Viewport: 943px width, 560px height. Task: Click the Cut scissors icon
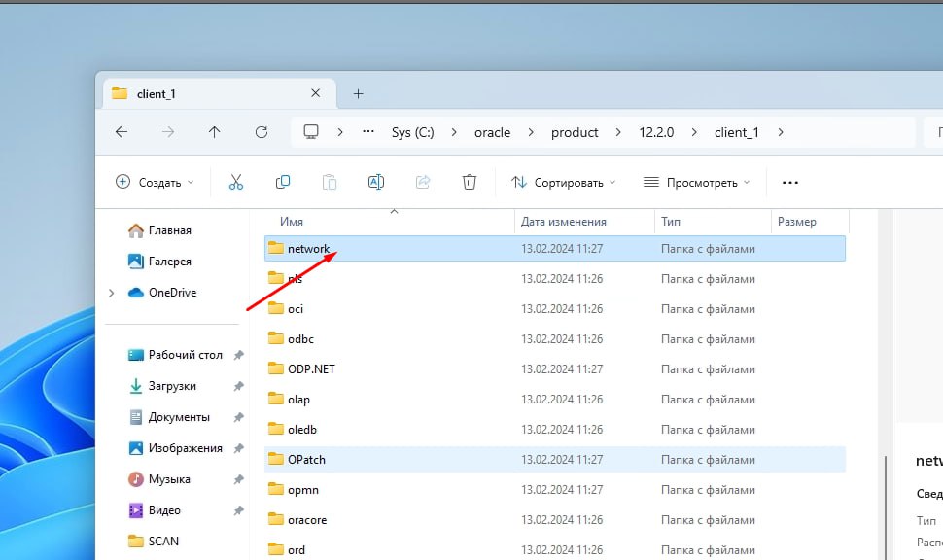[x=235, y=182]
